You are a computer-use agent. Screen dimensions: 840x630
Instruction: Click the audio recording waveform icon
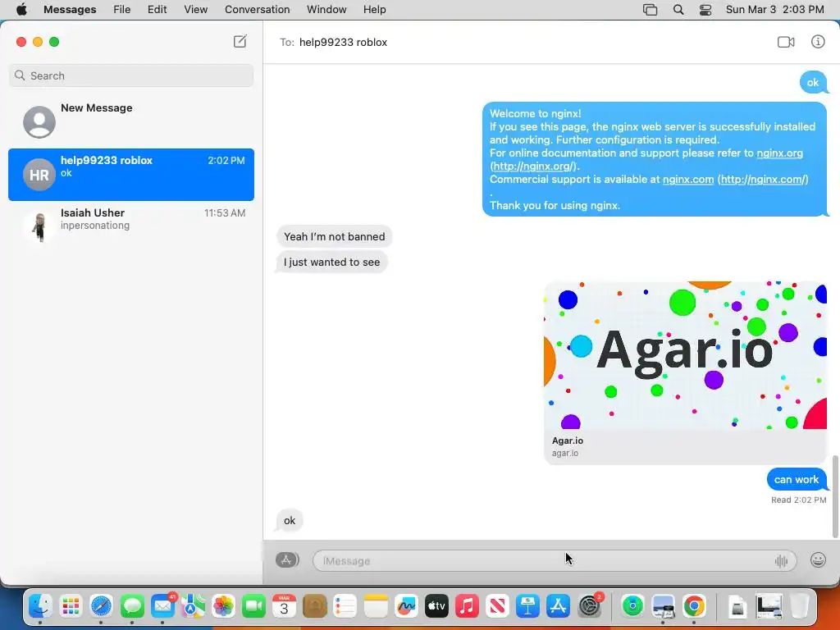click(x=781, y=561)
